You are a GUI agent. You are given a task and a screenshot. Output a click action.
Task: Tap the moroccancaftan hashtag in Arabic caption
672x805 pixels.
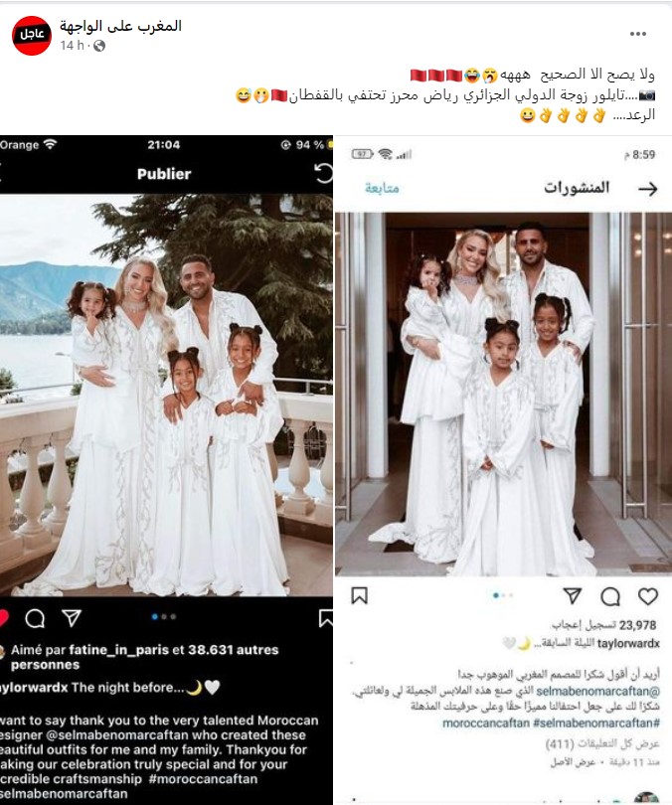coord(486,723)
